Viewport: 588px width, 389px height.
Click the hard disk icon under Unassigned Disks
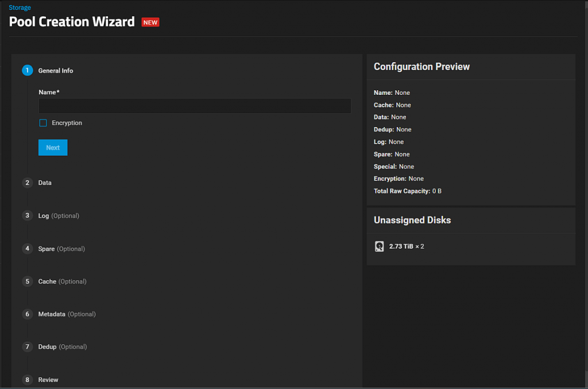379,247
